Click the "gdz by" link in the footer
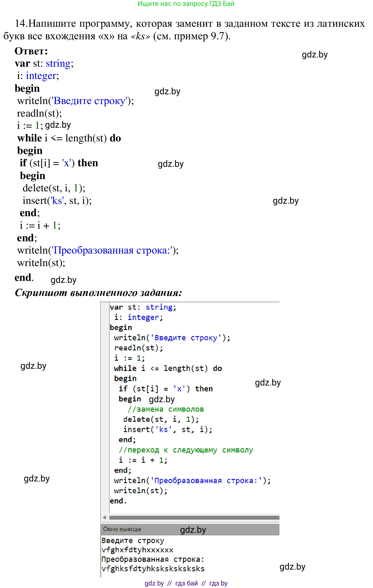The image size is (373, 588). tap(154, 583)
